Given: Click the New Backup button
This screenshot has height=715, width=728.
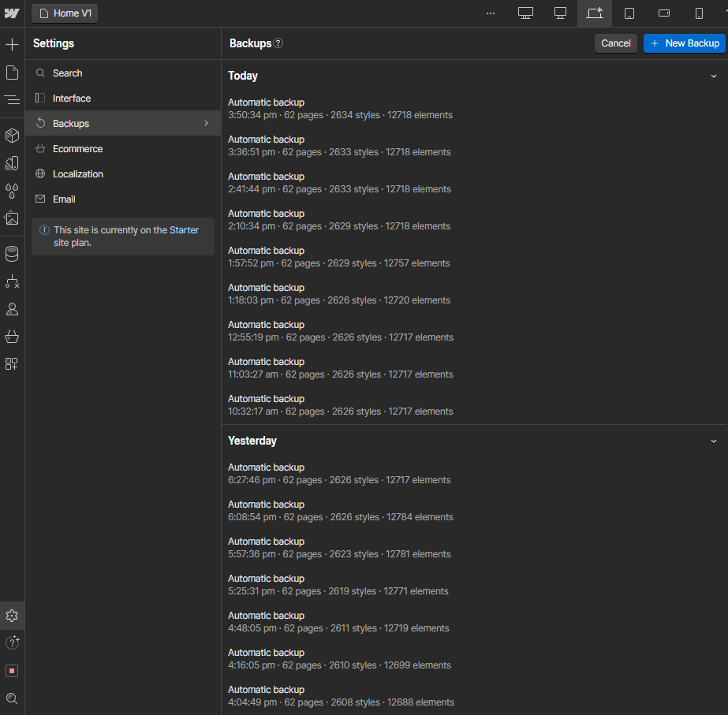Looking at the screenshot, I should pyautogui.click(x=684, y=43).
